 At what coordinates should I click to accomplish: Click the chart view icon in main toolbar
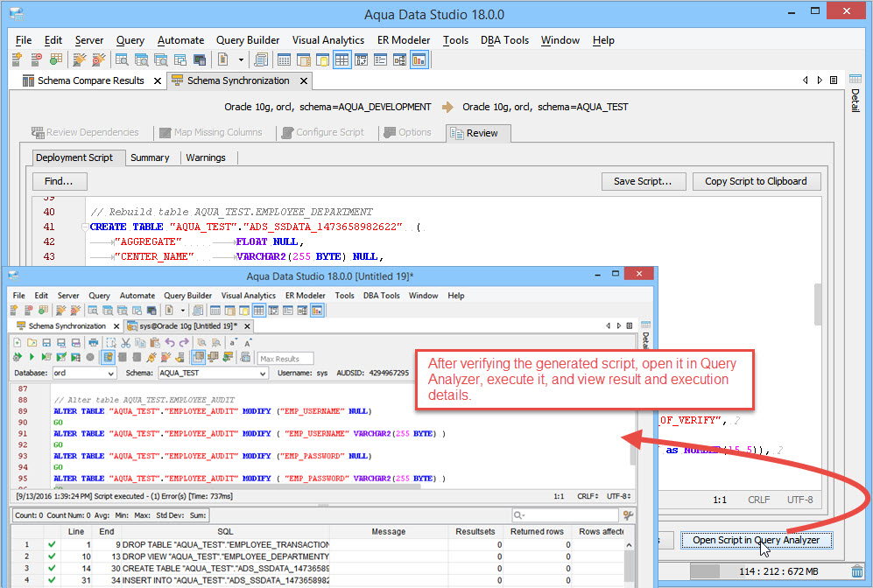419,59
